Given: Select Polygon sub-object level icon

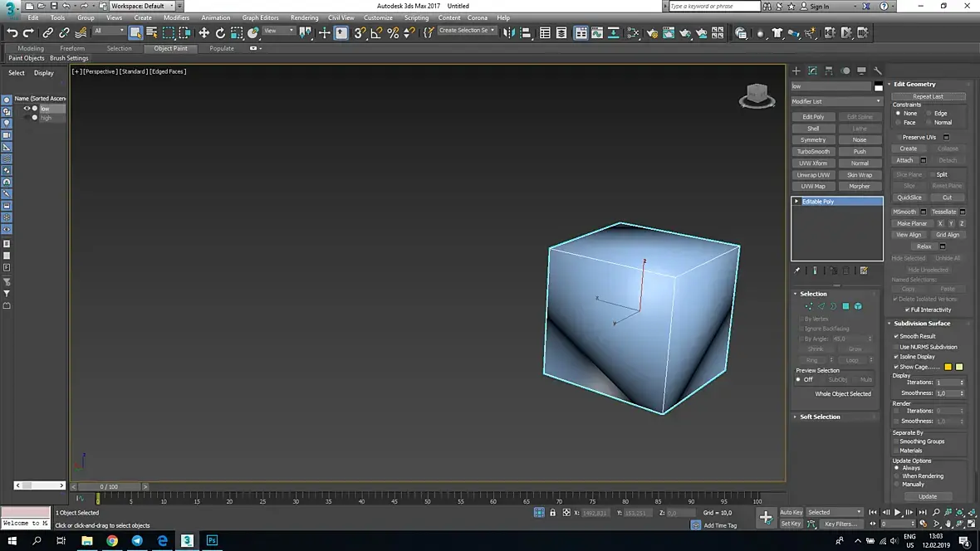Looking at the screenshot, I should (x=846, y=306).
